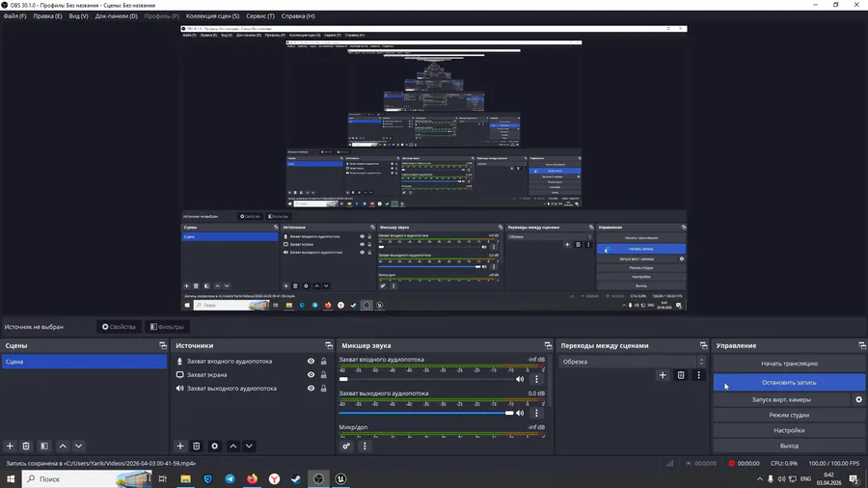Move source down arrow icon

point(249,446)
